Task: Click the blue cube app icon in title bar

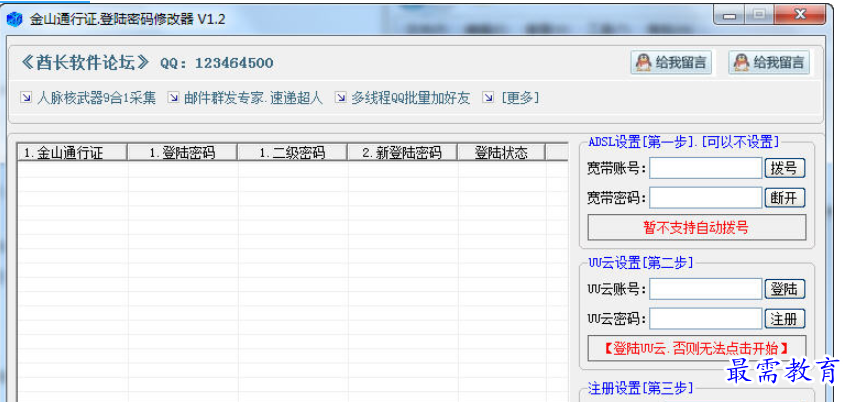Action: click(x=14, y=19)
